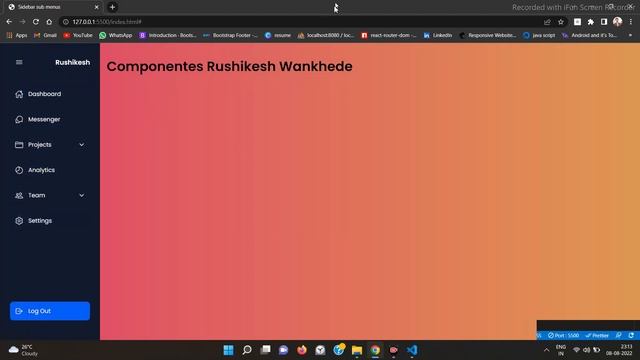
Task: Open the resume bookmark
Action: pyautogui.click(x=278, y=36)
